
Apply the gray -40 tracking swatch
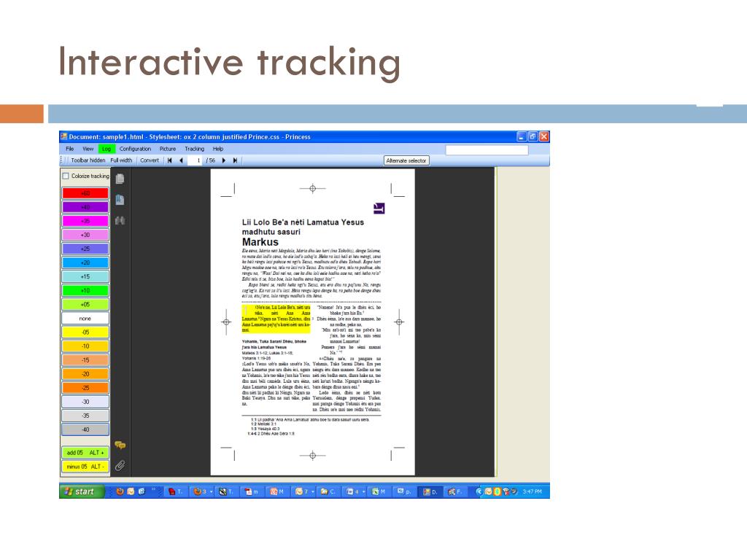pos(85,429)
